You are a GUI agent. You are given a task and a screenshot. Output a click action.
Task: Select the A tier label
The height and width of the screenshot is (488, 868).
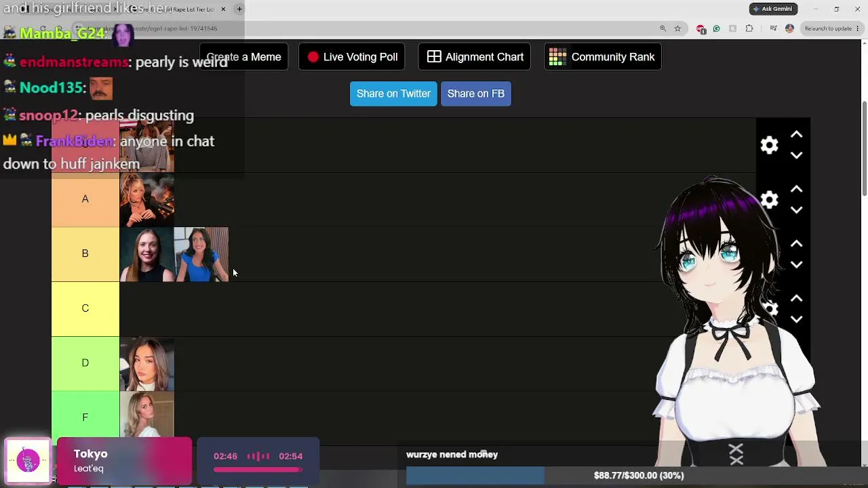point(85,199)
